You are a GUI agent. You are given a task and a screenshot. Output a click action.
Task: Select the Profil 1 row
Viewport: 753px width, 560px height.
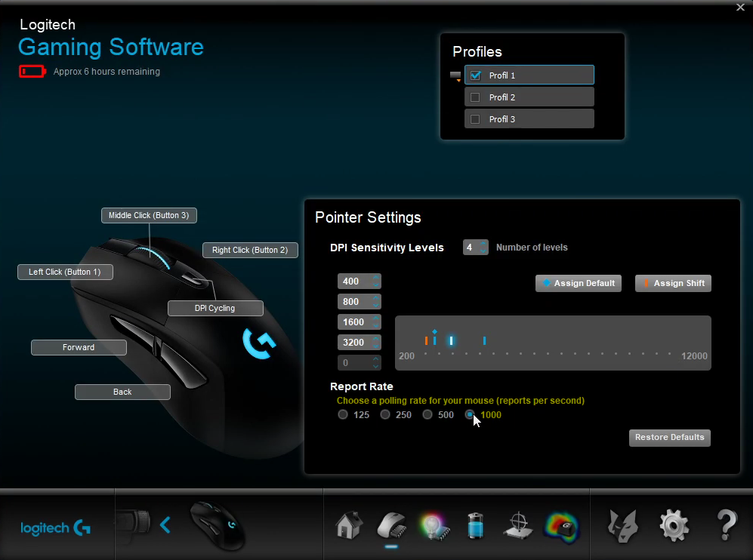(x=529, y=75)
